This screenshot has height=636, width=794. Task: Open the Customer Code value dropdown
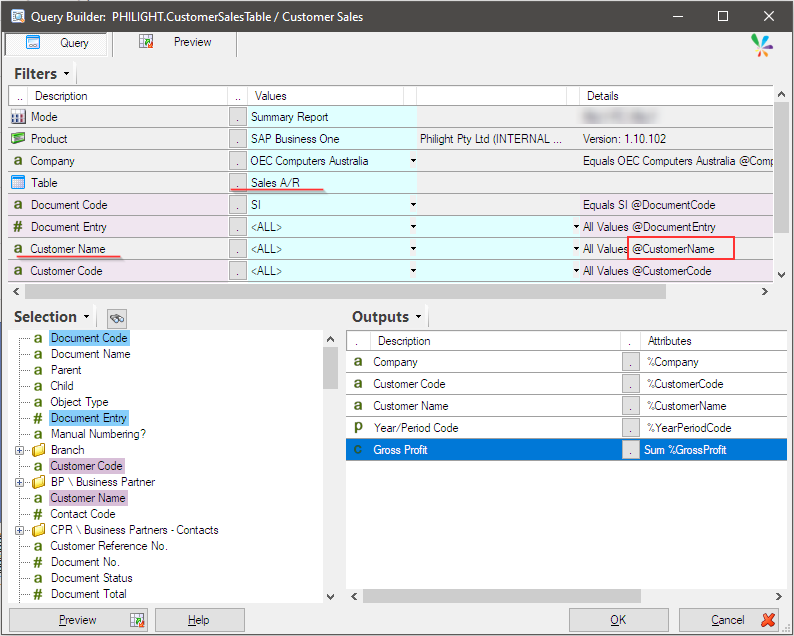pos(413,271)
